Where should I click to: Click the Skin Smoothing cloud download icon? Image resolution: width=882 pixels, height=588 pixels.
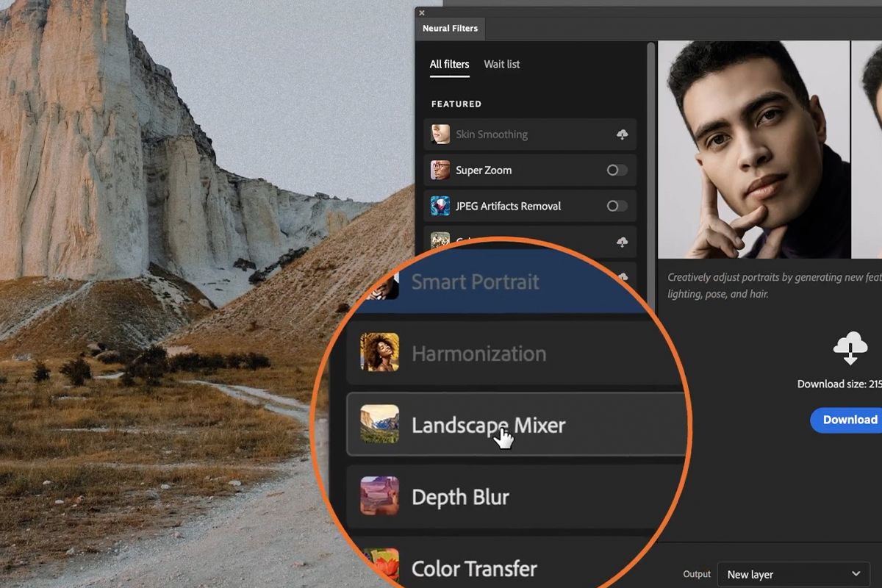point(622,135)
